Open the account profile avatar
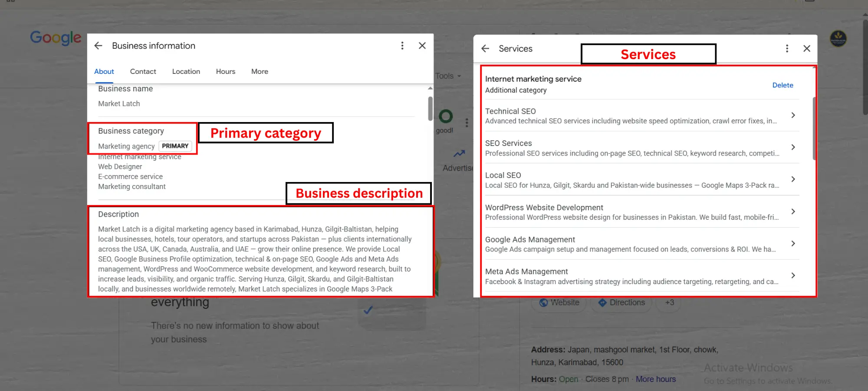 point(838,39)
